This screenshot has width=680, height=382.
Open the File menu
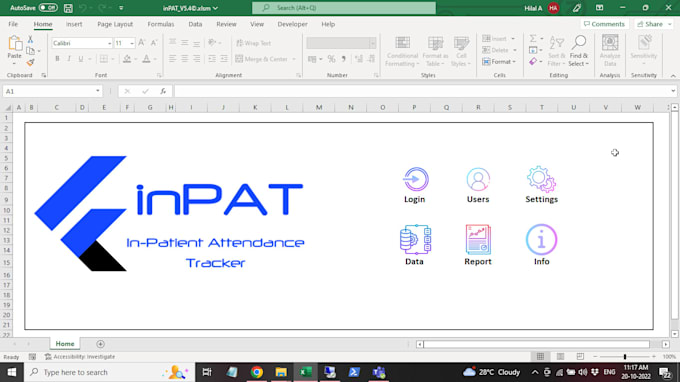pos(13,24)
